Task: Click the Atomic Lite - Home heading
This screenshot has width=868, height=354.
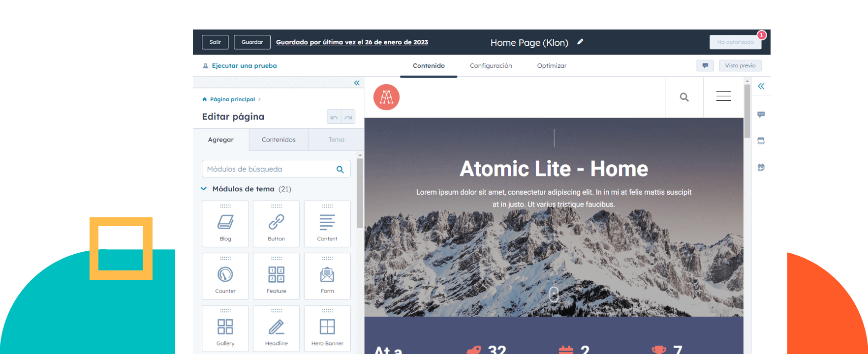Action: coord(554,169)
